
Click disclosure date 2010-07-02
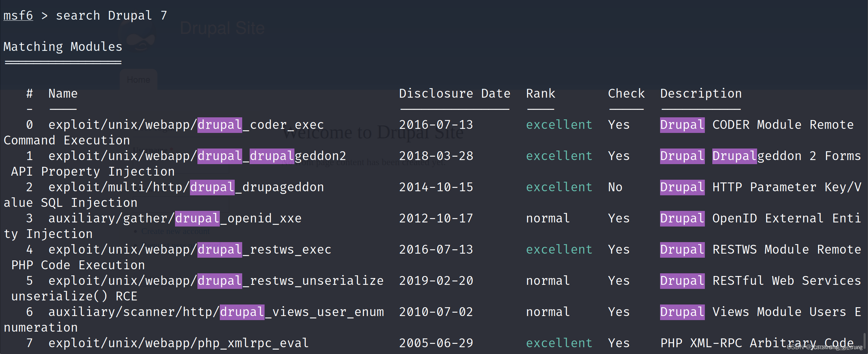(x=436, y=312)
